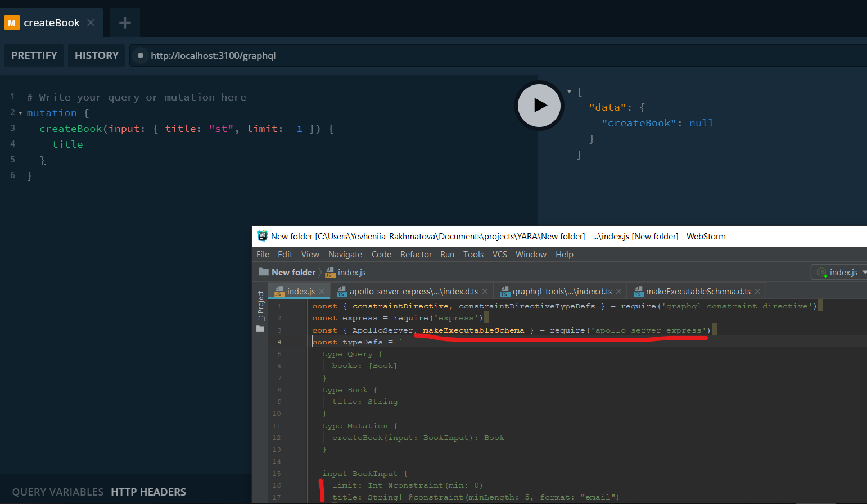The image size is (867, 504).
Task: Click the M mutation icon on tab
Action: 12,22
